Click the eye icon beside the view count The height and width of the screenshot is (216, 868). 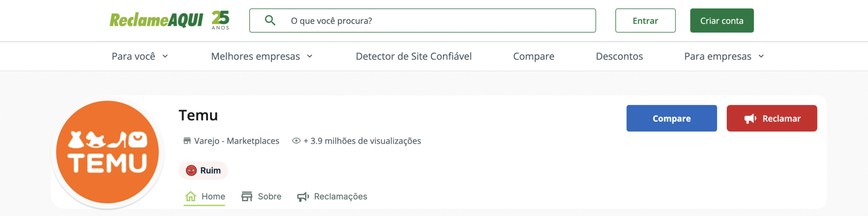tap(296, 141)
